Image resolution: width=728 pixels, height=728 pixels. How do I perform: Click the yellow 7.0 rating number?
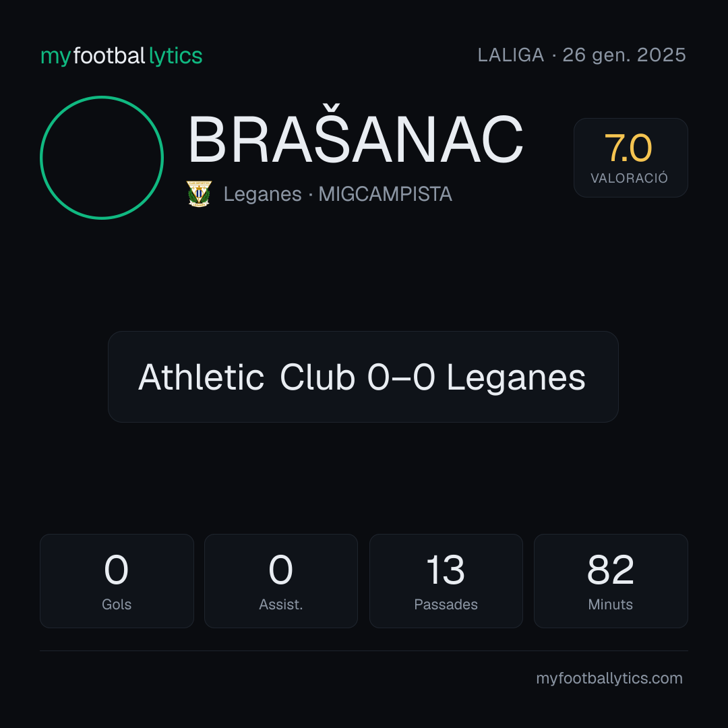tap(628, 148)
